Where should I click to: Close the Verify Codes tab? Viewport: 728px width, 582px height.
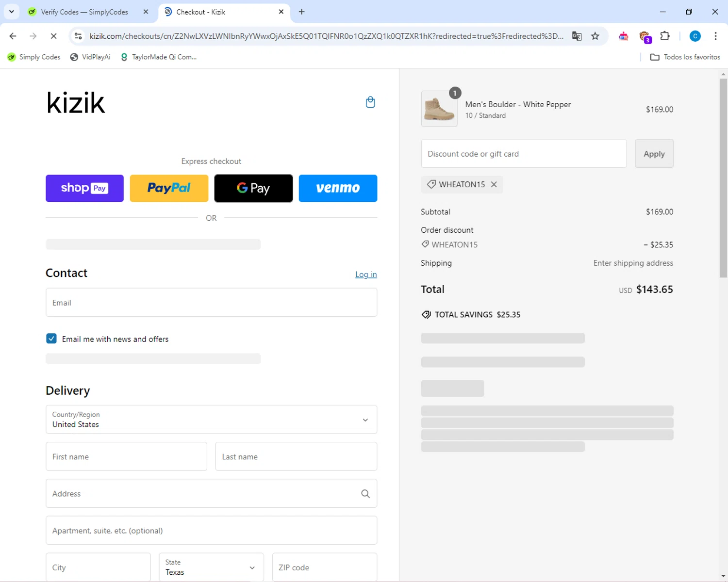tap(146, 12)
